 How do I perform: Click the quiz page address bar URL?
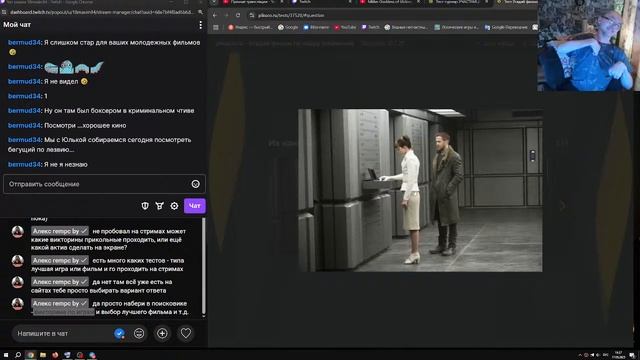(291, 16)
